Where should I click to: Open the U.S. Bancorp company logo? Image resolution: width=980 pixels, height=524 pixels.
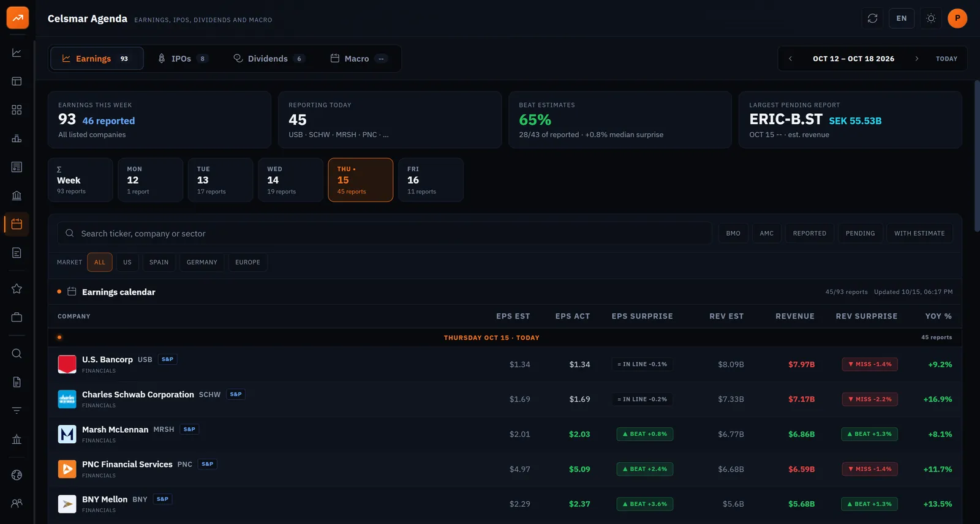67,364
